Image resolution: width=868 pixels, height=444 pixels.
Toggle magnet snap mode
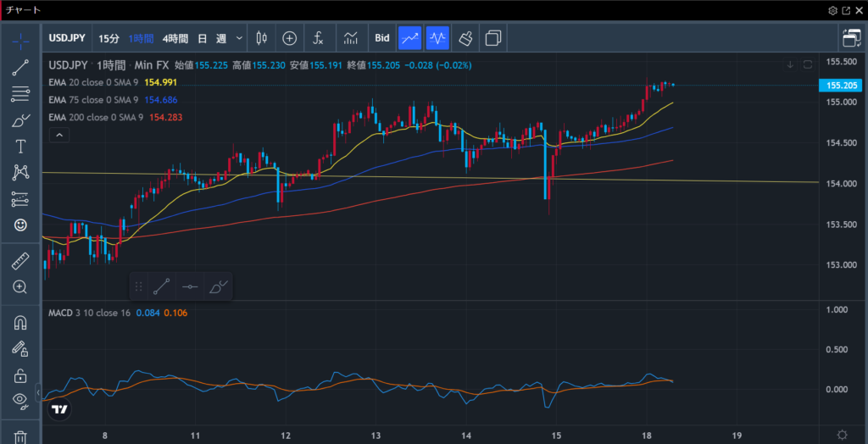(x=20, y=323)
